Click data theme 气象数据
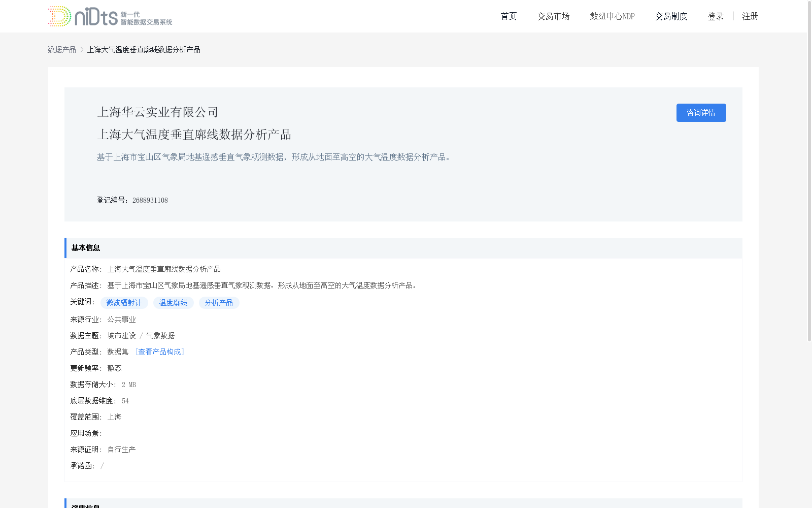 click(160, 335)
